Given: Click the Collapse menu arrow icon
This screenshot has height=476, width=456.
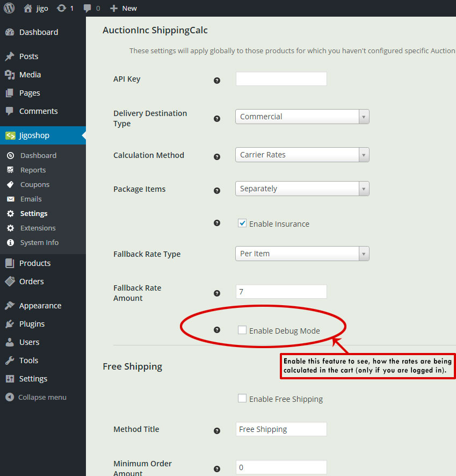Looking at the screenshot, I should coord(10,398).
